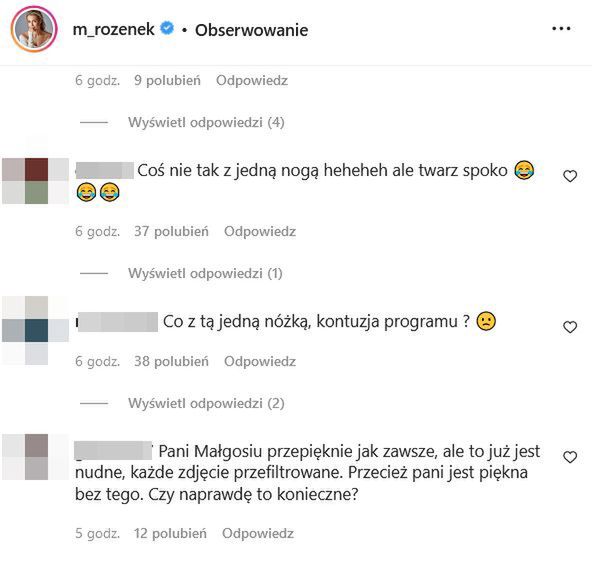The image size is (592, 567).
Task: Like the comment about 'jedną nogą heheheh'
Action: [x=570, y=176]
